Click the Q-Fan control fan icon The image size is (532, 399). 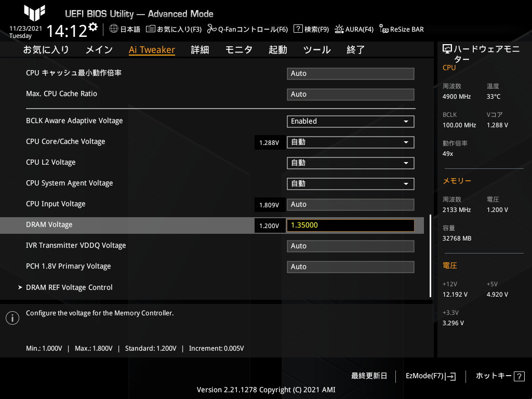click(212, 29)
